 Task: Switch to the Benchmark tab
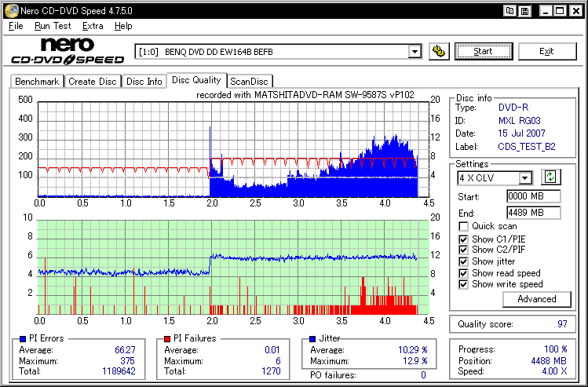click(x=37, y=82)
